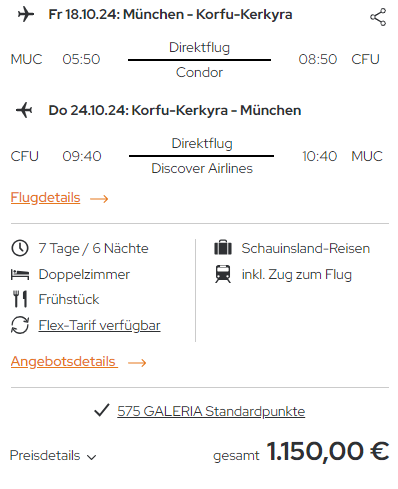Image resolution: width=398 pixels, height=489 pixels.
Task: Click the München - Korfu-Kerkyra flight heading
Action: pyautogui.click(x=170, y=14)
